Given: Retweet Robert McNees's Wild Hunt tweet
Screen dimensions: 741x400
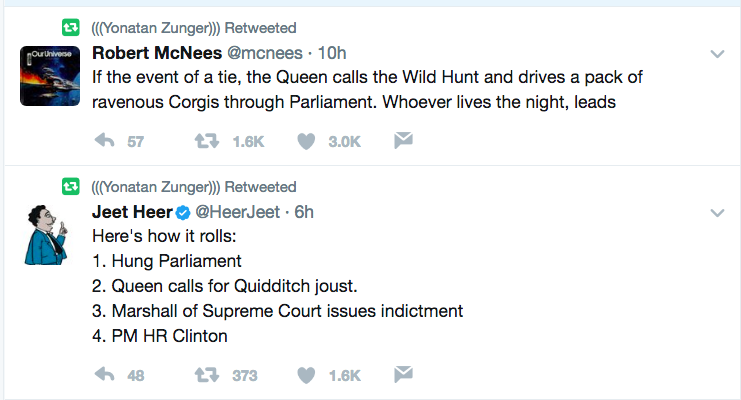Looking at the screenshot, I should (206, 141).
